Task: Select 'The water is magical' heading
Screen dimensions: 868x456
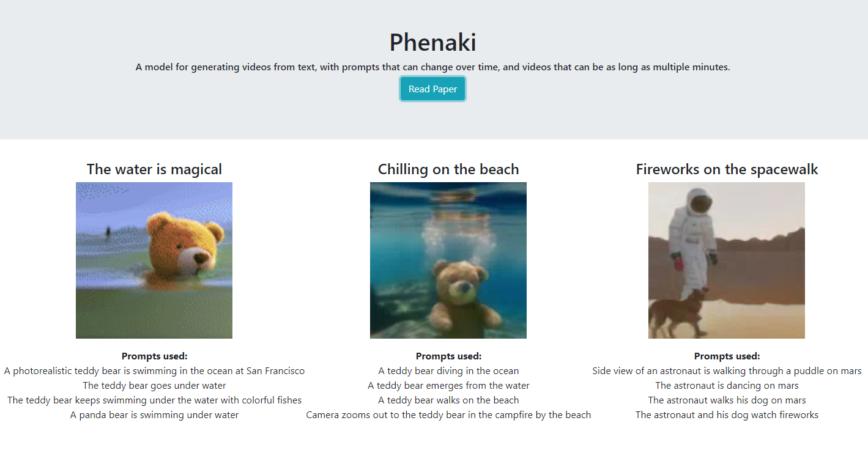Action: click(x=154, y=169)
